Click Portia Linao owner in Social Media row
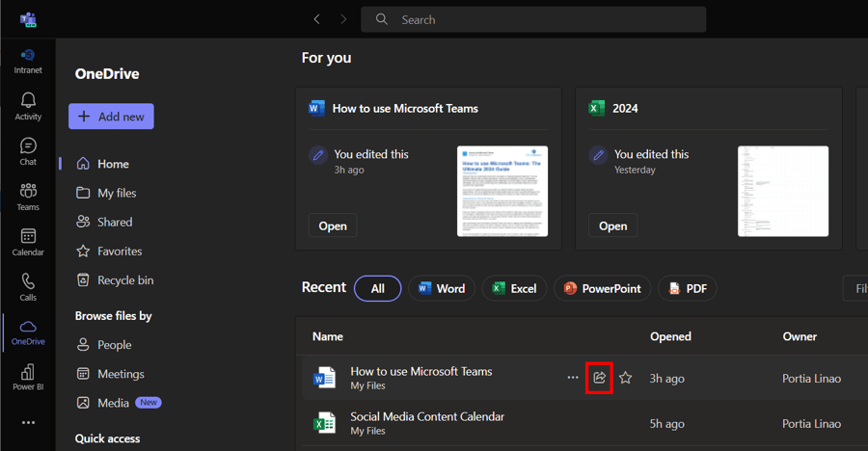 pos(811,424)
